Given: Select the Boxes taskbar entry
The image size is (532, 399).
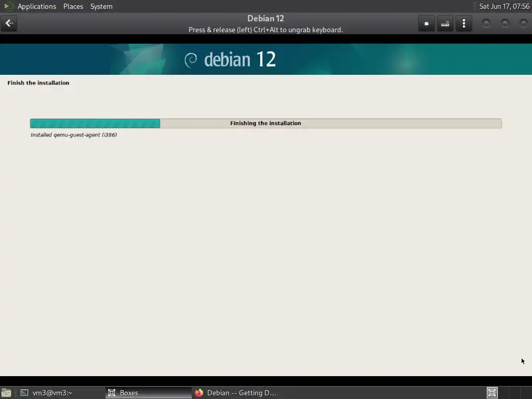Looking at the screenshot, I should click(x=149, y=393).
